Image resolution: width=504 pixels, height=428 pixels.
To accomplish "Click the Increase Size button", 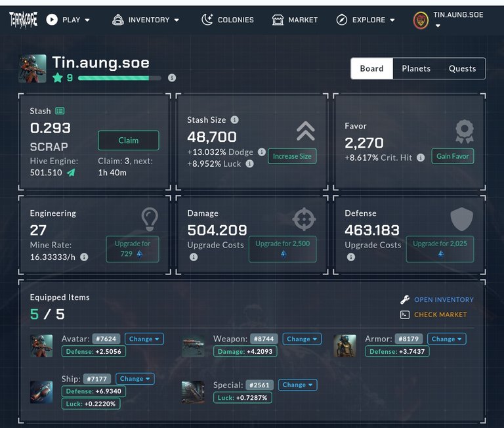I will click(x=292, y=156).
